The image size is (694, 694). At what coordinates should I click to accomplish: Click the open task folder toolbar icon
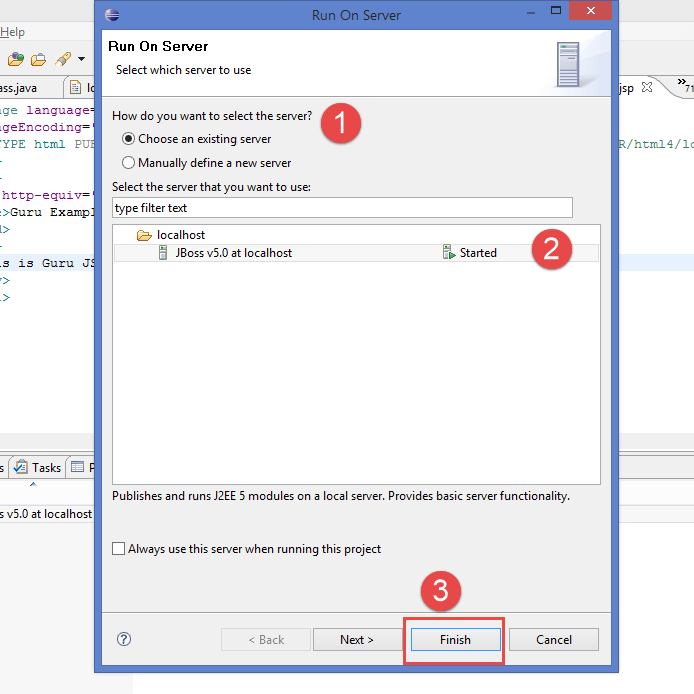click(x=38, y=60)
